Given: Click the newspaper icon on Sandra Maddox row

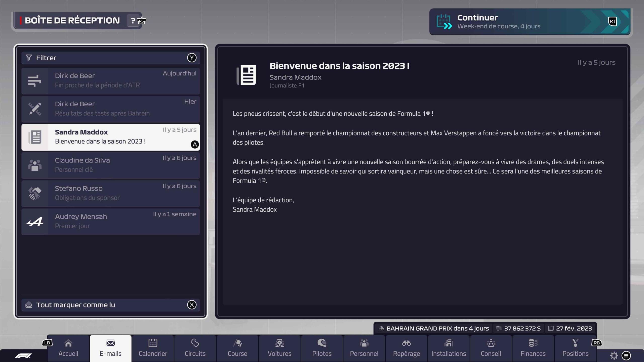Looking at the screenshot, I should [35, 137].
